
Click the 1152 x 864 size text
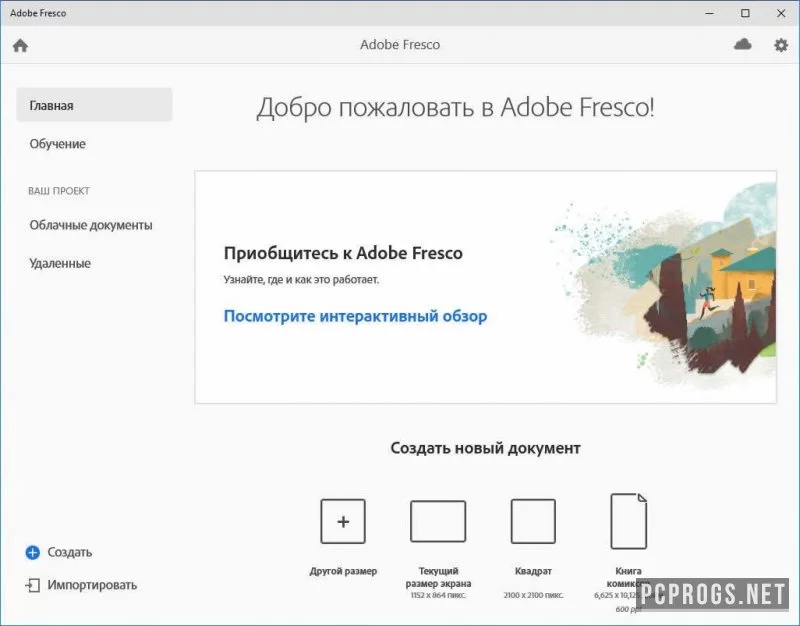438,595
